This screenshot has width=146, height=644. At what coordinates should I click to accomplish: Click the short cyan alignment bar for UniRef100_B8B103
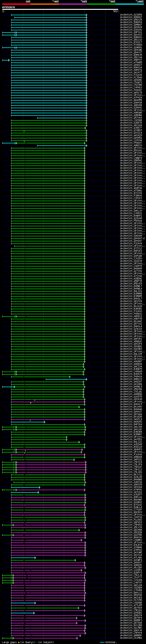click(x=66, y=379)
